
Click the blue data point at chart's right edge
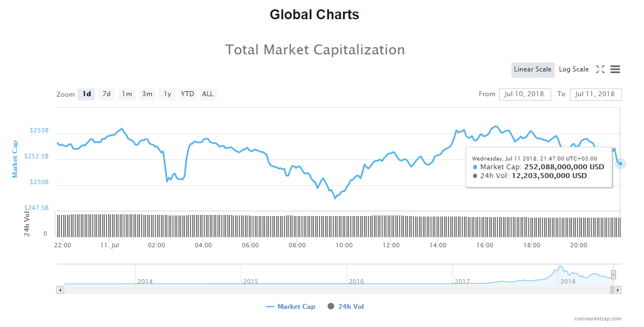click(x=620, y=163)
